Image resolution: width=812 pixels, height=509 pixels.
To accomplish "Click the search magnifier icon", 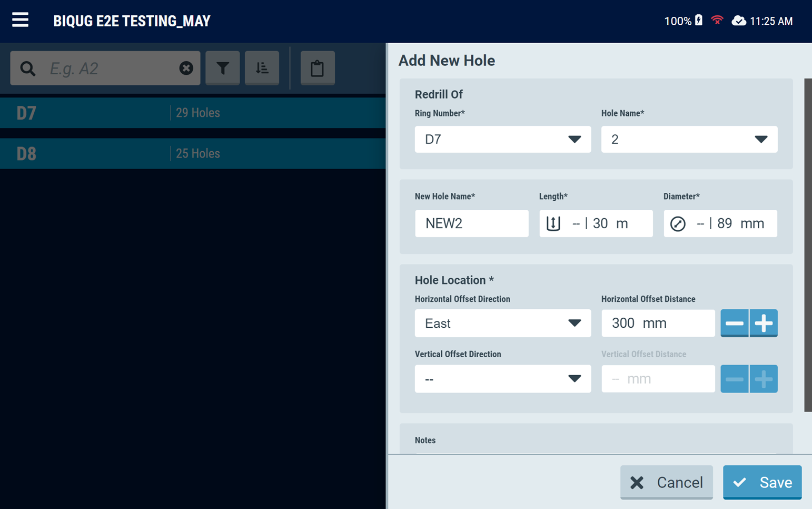I will (x=28, y=68).
